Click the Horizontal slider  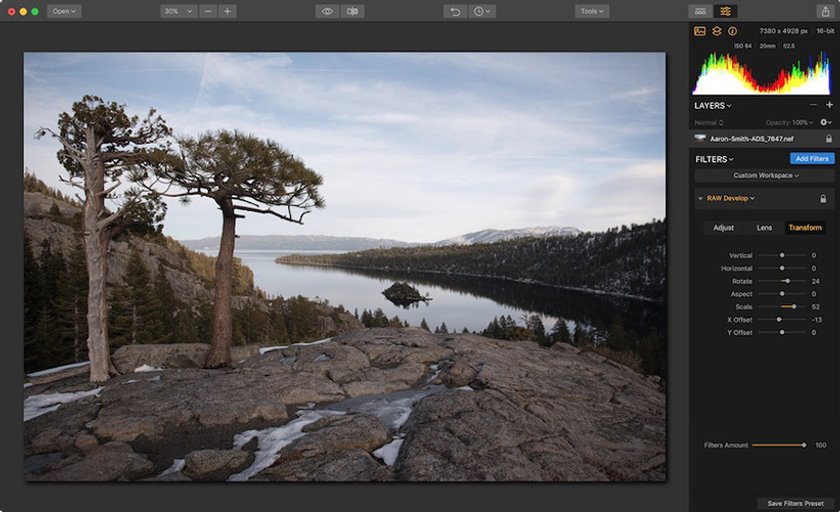782,268
